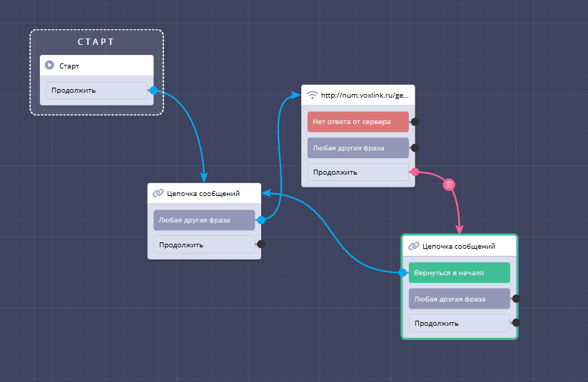Viewport: 588px width, 382px height.
Task: Click Продолжить in the HTTP request node
Action: pos(358,172)
